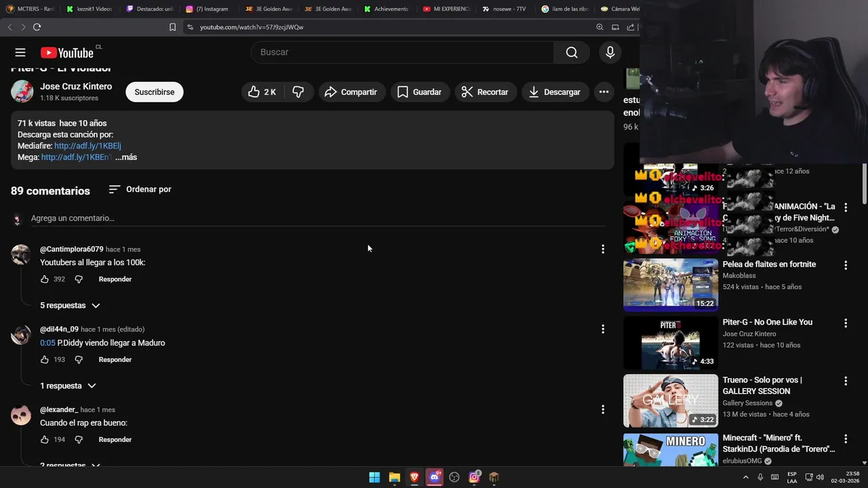The width and height of the screenshot is (868, 488).
Task: Open the Windows Start menu
Action: [374, 477]
